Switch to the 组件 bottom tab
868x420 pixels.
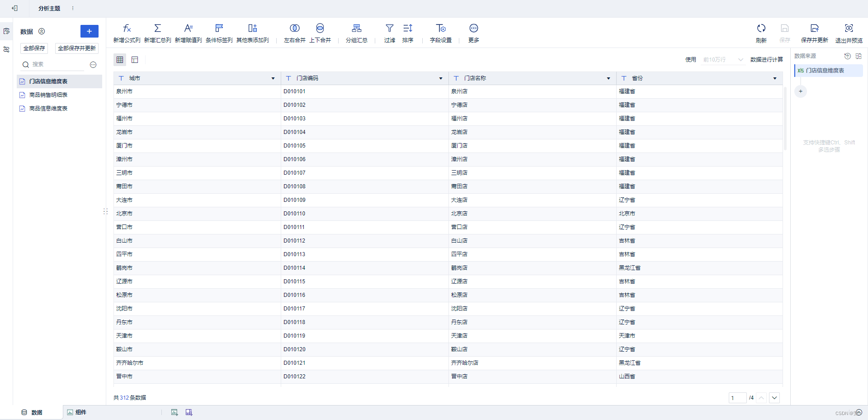coord(77,412)
